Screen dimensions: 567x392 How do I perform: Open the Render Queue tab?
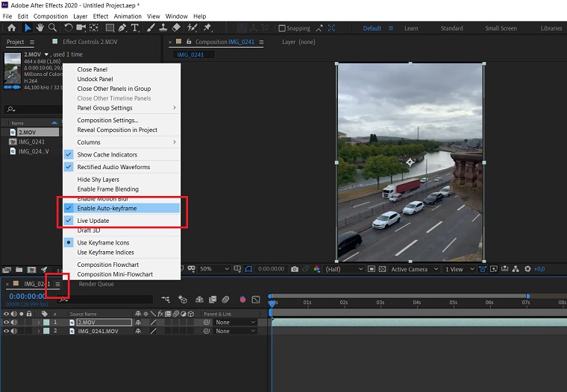pos(95,284)
